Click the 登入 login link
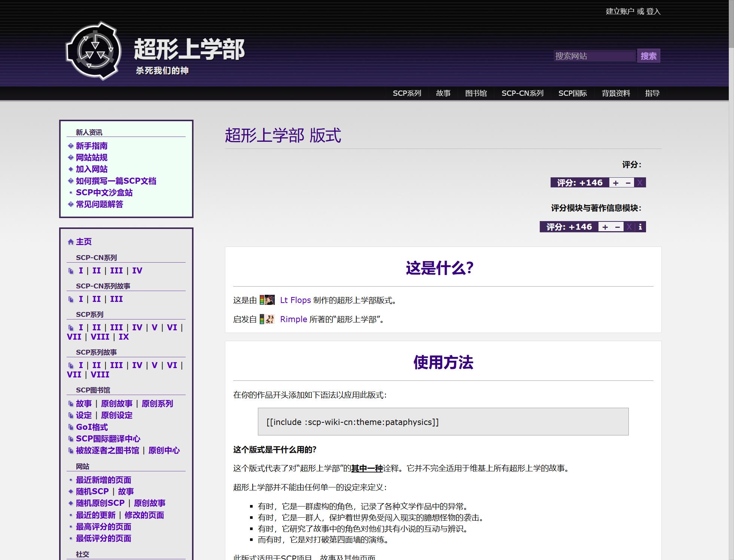The height and width of the screenshot is (560, 734). pyautogui.click(x=653, y=12)
